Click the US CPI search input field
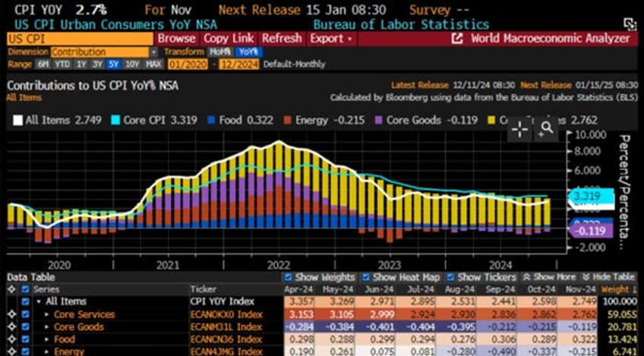644x356 pixels. 80,39
